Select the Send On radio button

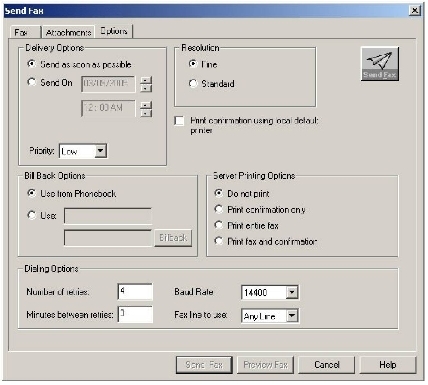[x=32, y=82]
